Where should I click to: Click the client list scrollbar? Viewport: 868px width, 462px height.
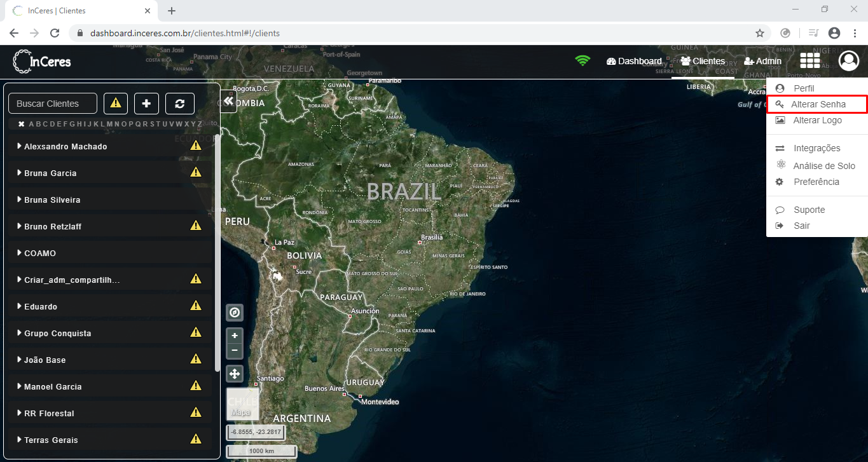pos(217,252)
